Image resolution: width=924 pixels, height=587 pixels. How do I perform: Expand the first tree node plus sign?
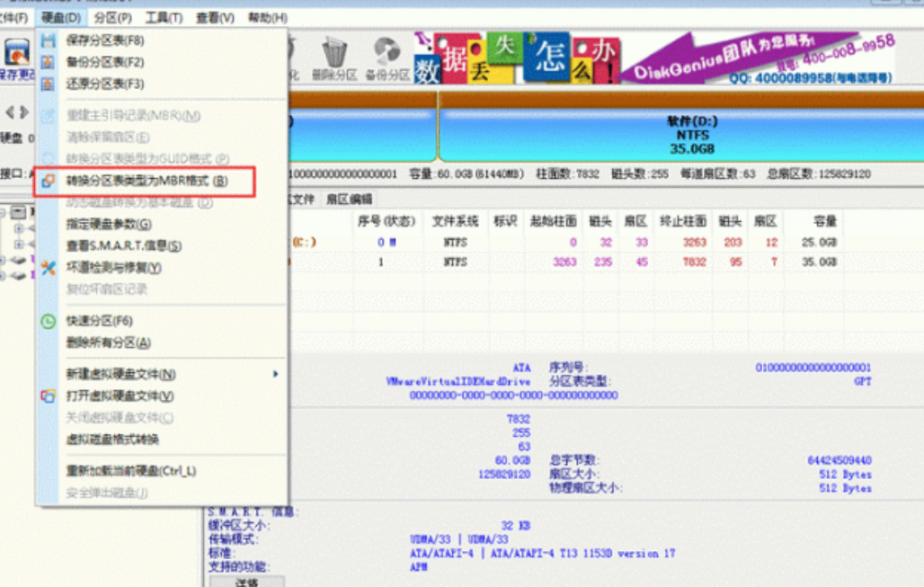[x=19, y=228]
